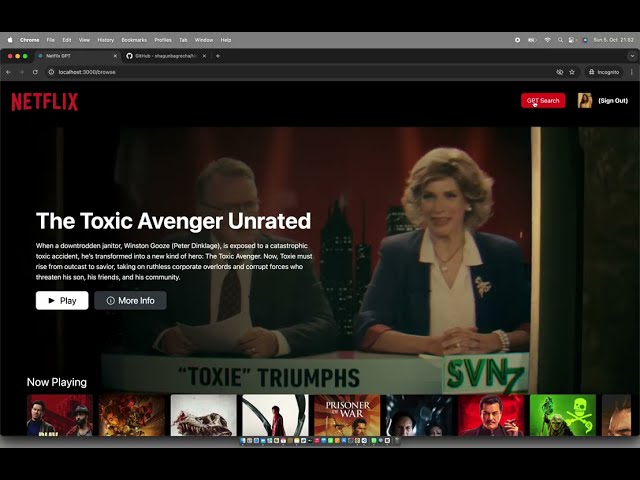This screenshot has width=640, height=480.
Task: Open the poster with red-coated figure on white
Action: (275, 415)
